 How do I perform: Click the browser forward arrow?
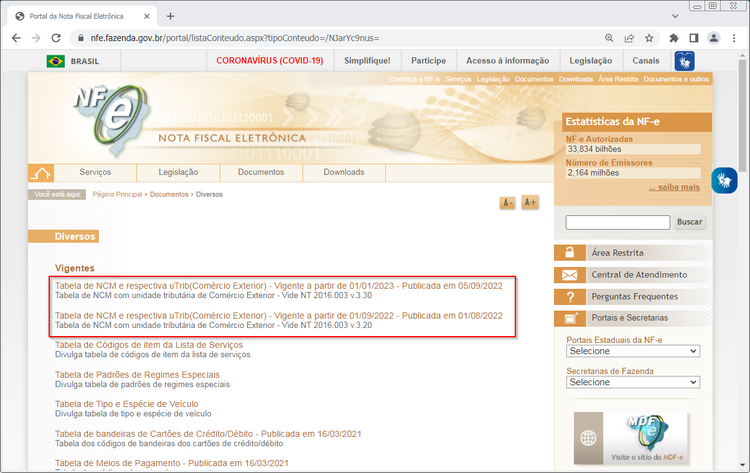(x=36, y=38)
